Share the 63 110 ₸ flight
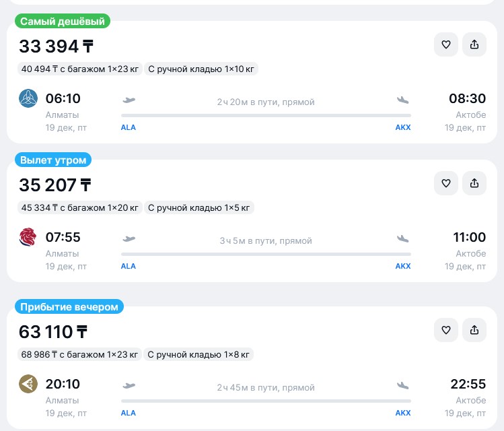This screenshot has width=504, height=431. (x=474, y=330)
